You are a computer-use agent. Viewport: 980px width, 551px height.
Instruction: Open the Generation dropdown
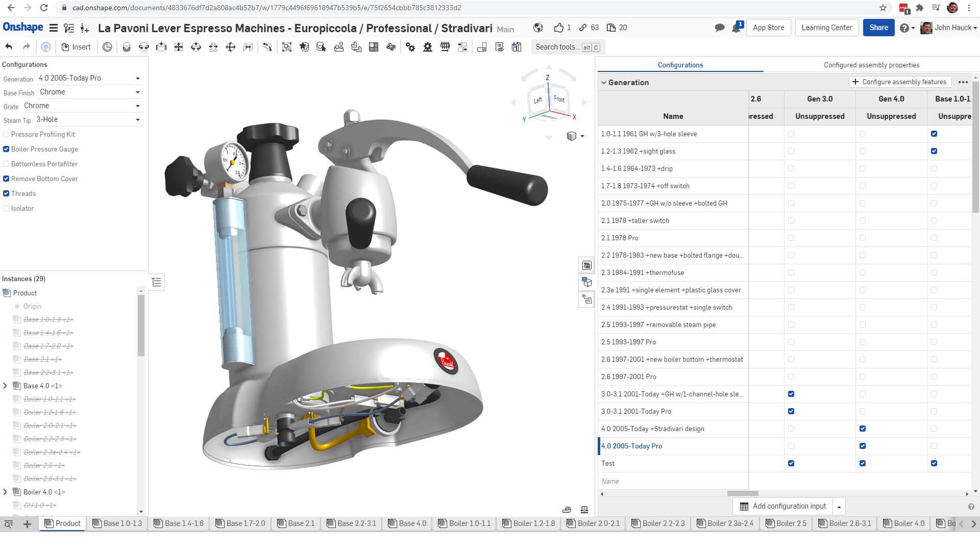coord(89,78)
